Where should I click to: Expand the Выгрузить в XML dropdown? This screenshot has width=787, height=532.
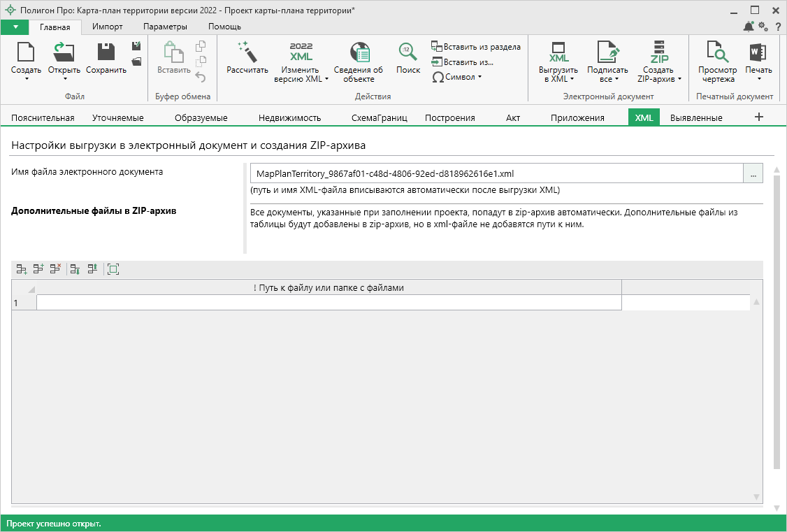coord(572,79)
